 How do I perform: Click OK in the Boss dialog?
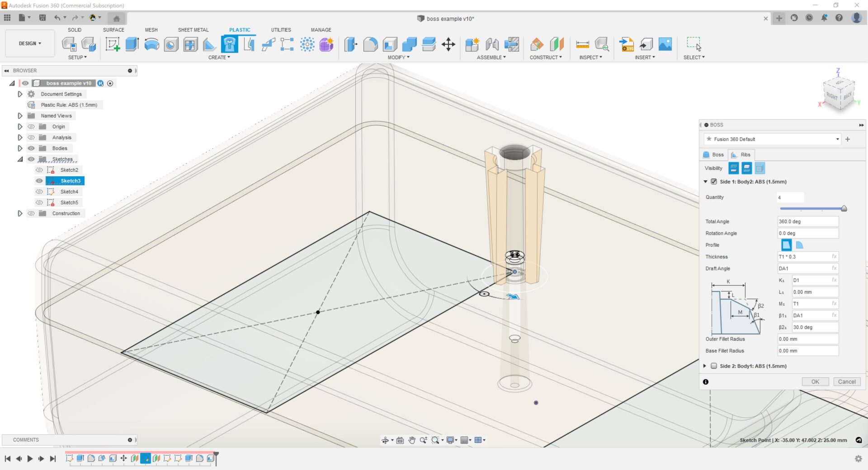815,382
